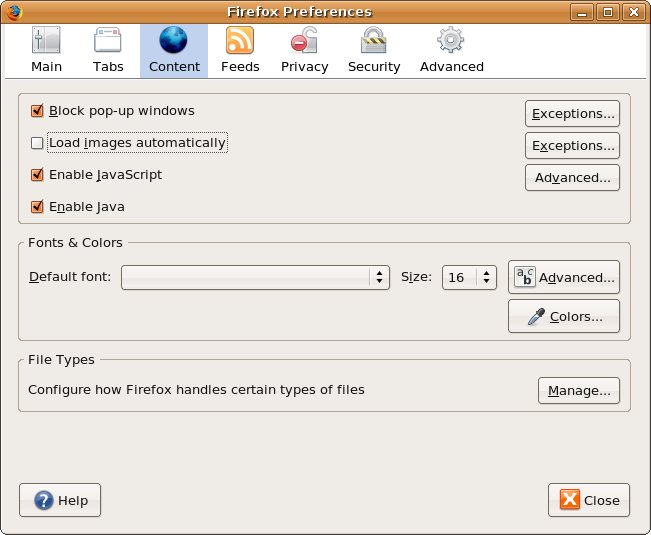This screenshot has width=651, height=535.
Task: Open the Advanced gear icon
Action: click(450, 40)
